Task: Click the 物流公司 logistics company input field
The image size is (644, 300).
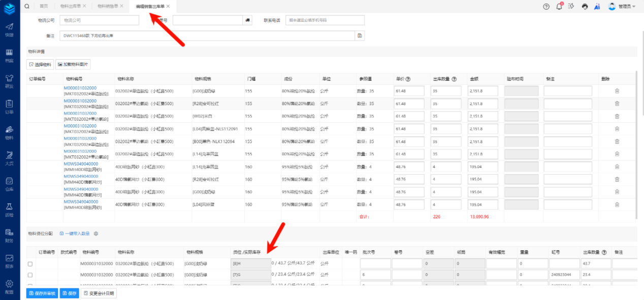Action: [x=99, y=20]
